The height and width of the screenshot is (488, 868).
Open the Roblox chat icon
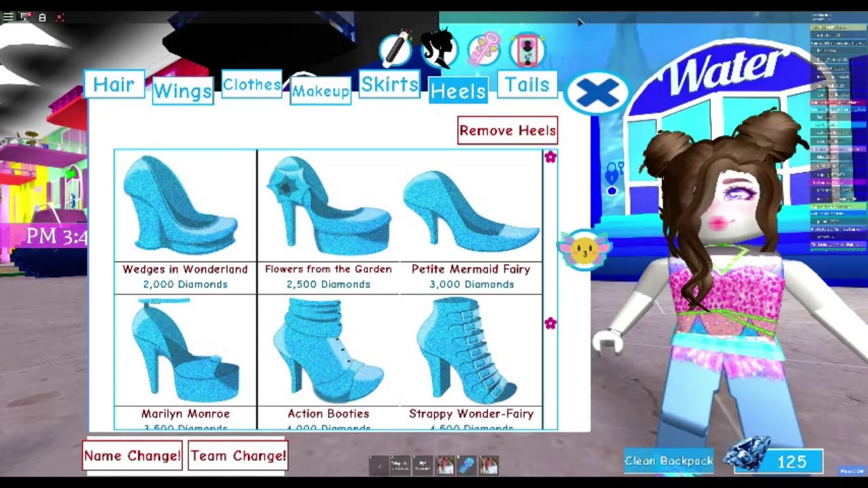click(25, 17)
